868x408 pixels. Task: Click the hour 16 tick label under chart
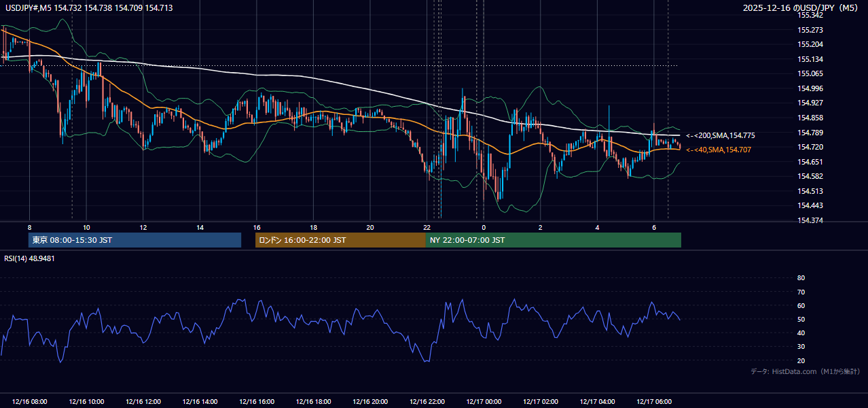[256, 227]
